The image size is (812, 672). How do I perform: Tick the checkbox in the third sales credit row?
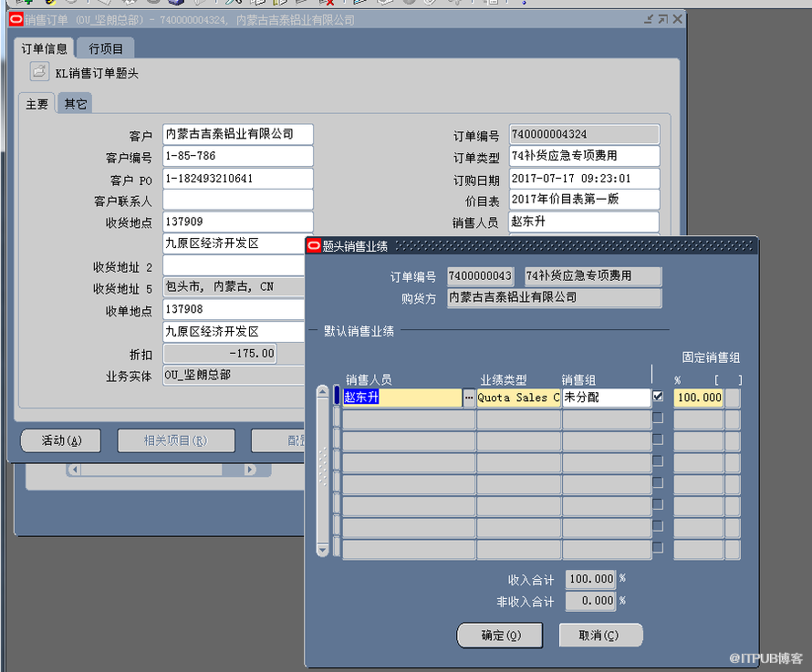658,439
